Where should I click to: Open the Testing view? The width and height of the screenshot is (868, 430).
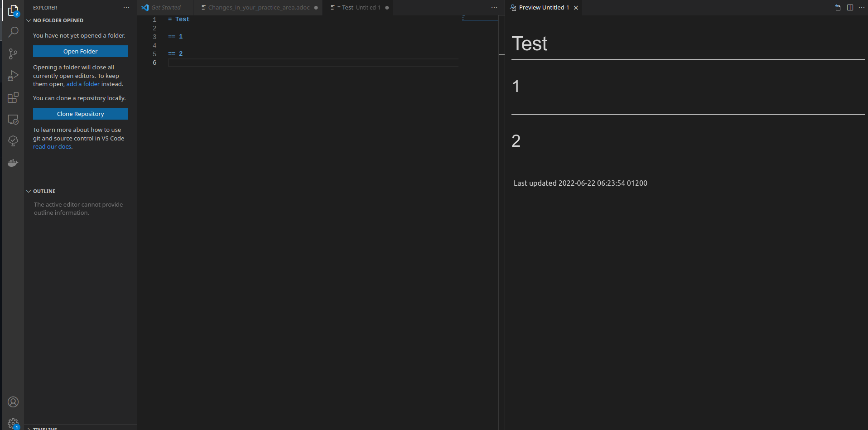(x=13, y=141)
